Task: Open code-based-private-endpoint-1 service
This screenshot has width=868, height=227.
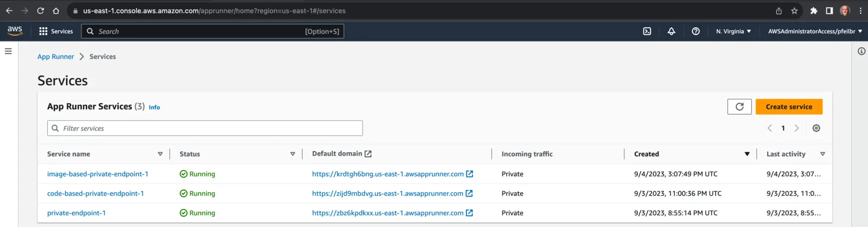Action: (x=95, y=194)
